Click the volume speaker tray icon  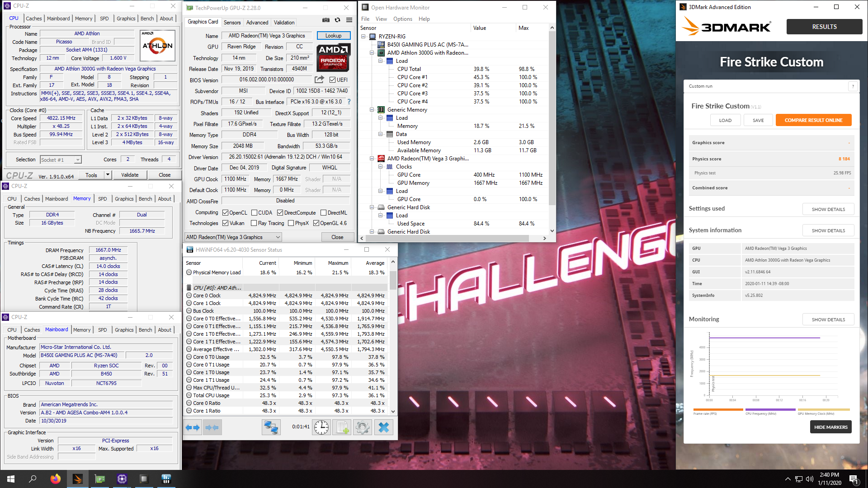tap(809, 479)
